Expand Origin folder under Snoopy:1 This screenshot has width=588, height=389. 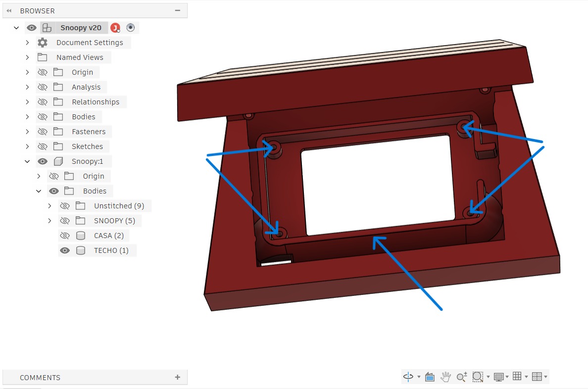39,176
